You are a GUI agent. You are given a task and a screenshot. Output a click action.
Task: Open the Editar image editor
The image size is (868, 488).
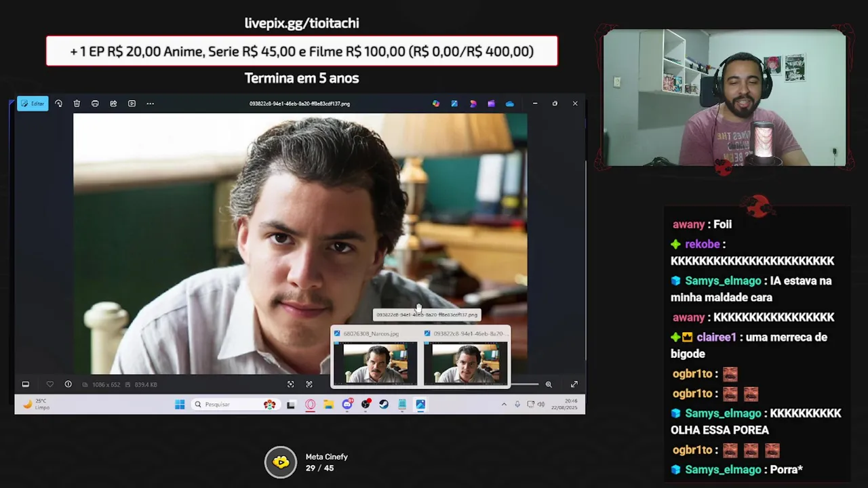(x=33, y=104)
